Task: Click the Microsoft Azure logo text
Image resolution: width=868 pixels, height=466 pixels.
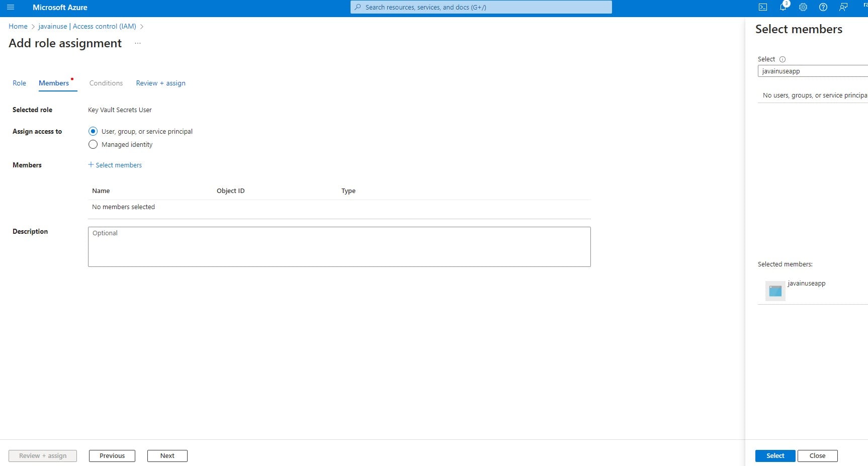Action: [x=60, y=8]
